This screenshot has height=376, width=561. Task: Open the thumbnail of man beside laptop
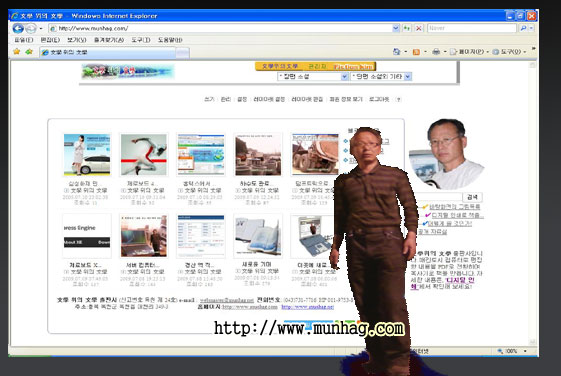[x=143, y=236]
